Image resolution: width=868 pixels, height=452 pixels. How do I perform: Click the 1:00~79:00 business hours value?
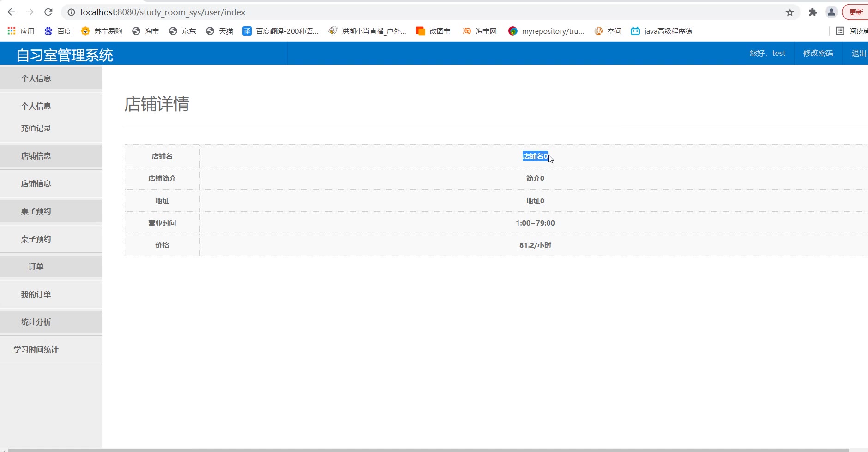[x=535, y=223]
